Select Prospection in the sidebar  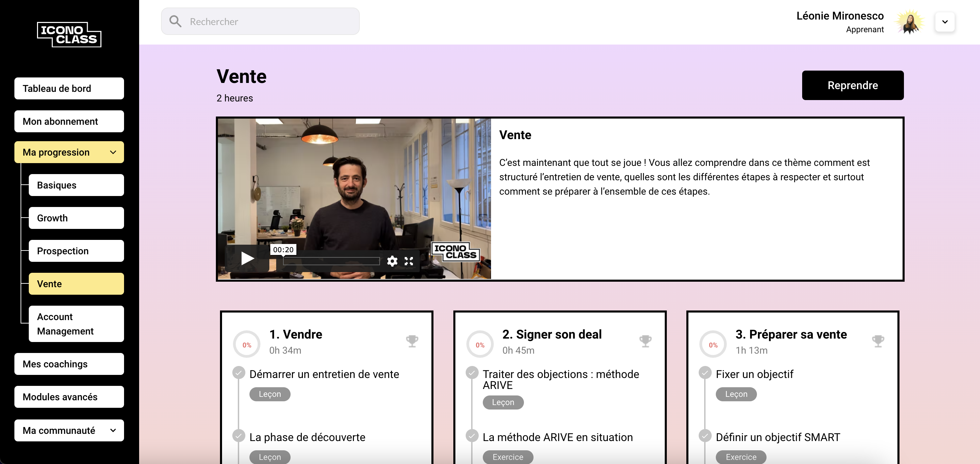(x=76, y=251)
